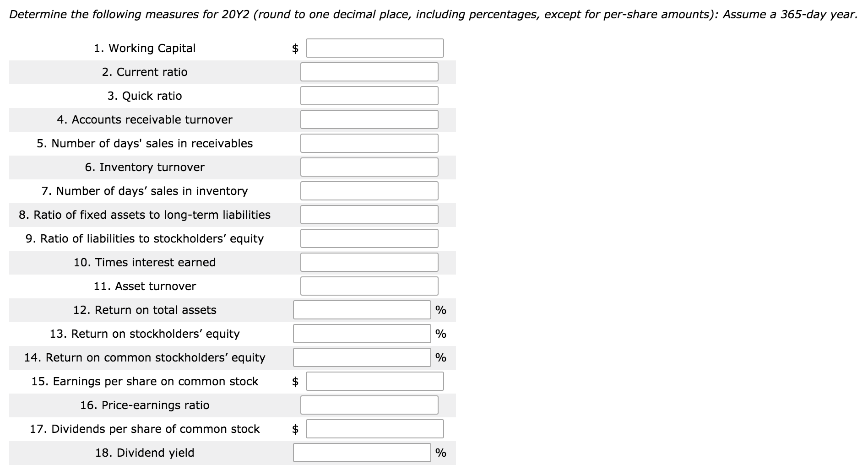Viewport: 868px width, 475px height.
Task: Click the Times interest earned input field
Action: point(369,262)
